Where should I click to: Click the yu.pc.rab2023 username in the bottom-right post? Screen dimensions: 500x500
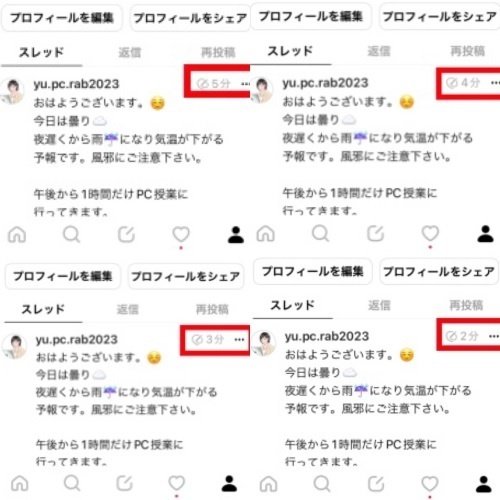coord(327,336)
